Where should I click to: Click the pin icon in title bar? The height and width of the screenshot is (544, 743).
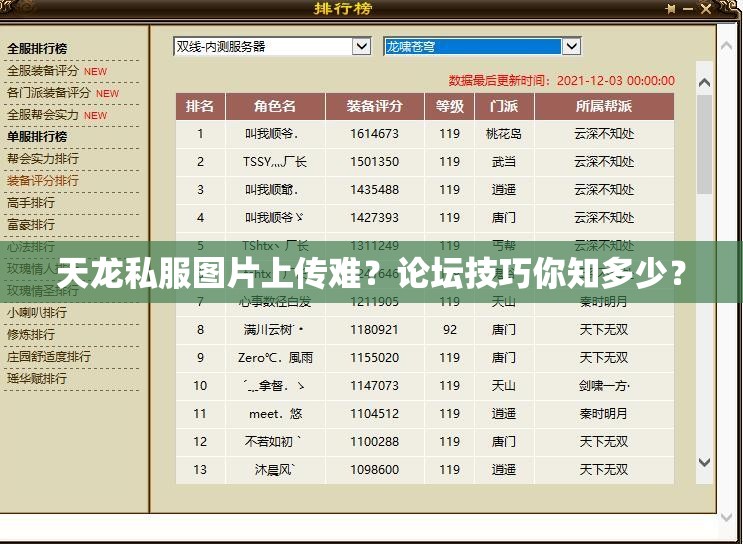tap(671, 9)
